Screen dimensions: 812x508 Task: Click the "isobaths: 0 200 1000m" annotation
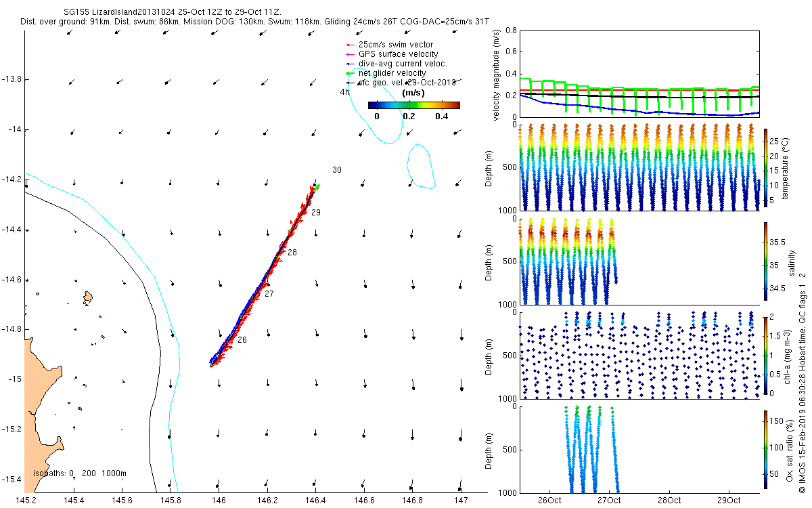(80, 473)
